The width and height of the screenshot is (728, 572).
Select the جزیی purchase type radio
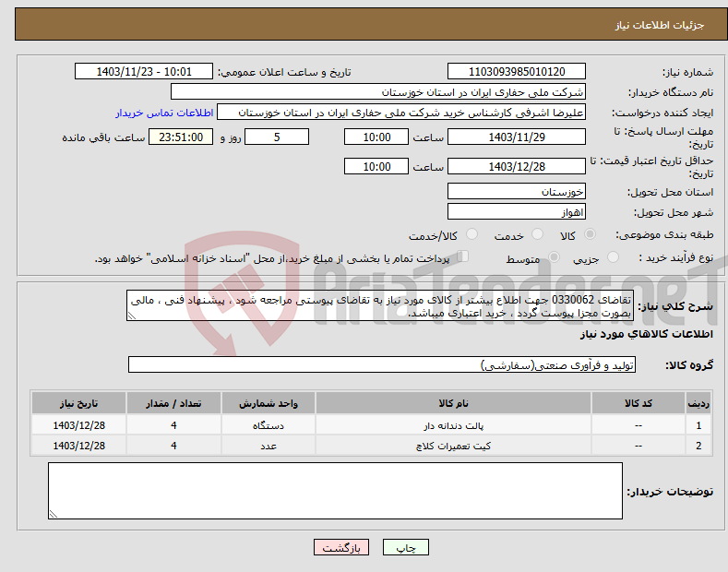[x=613, y=256]
